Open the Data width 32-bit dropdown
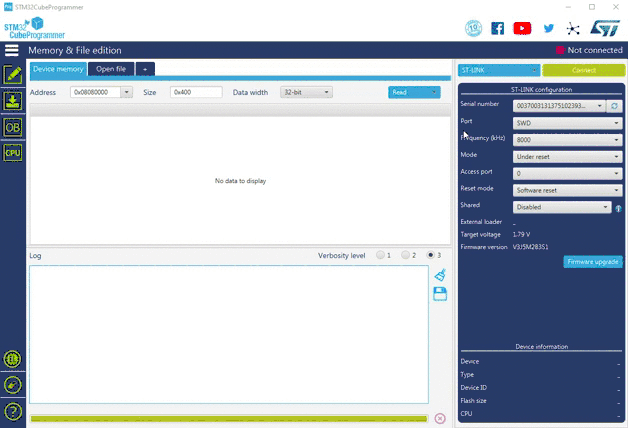Screen dimensions: 628x428 point(306,92)
